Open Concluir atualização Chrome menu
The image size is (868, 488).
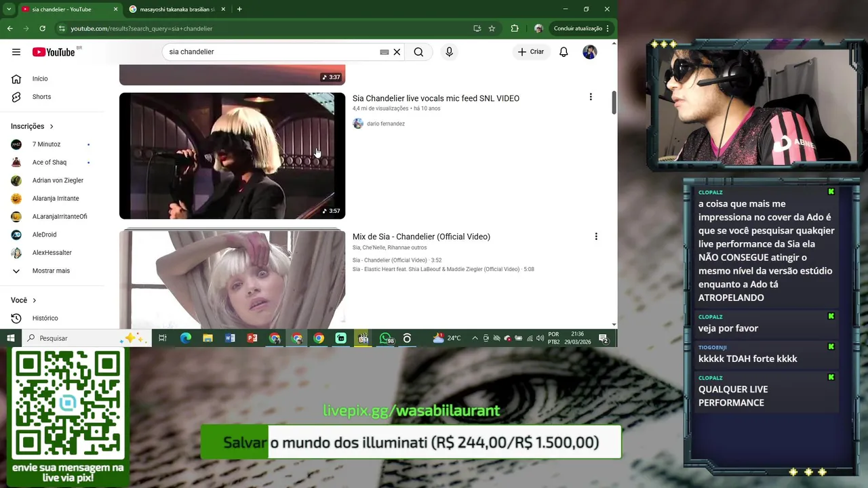tap(582, 28)
